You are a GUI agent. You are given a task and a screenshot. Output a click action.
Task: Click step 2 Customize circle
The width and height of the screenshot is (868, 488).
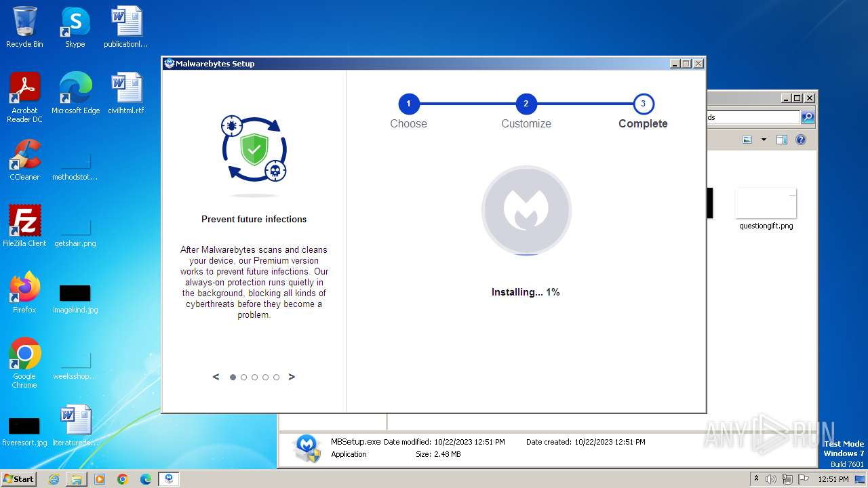[x=526, y=104]
